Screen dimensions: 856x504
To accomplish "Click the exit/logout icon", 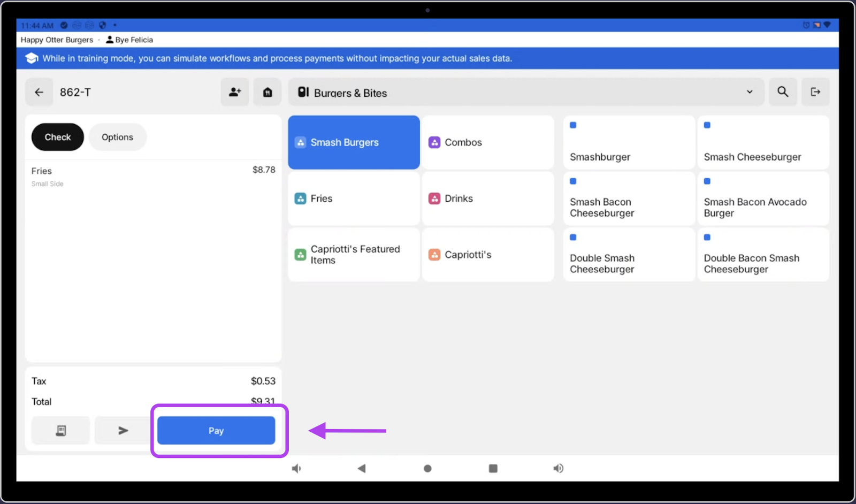I will [815, 92].
